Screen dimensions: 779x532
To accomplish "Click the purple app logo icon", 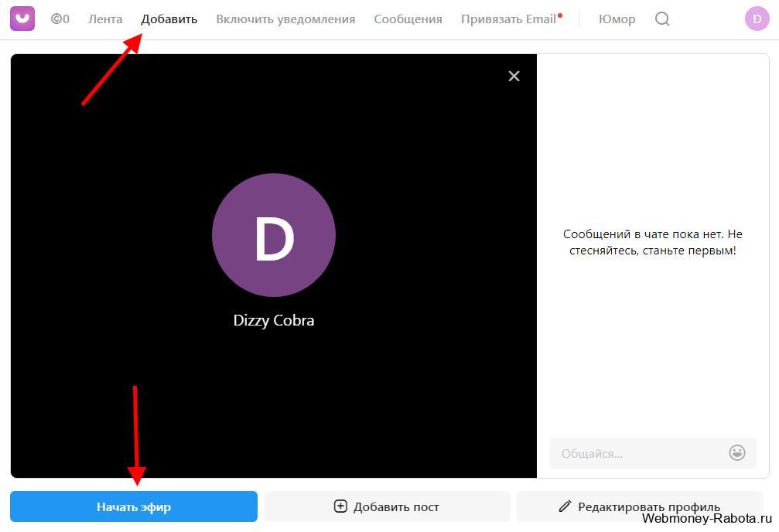I will 22,19.
